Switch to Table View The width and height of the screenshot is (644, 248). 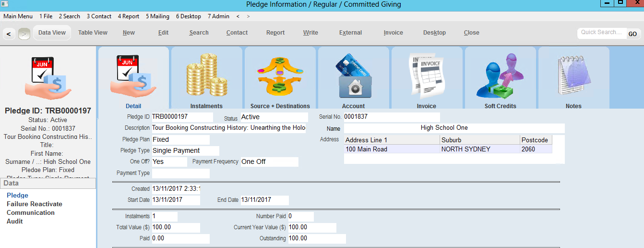pyautogui.click(x=93, y=33)
